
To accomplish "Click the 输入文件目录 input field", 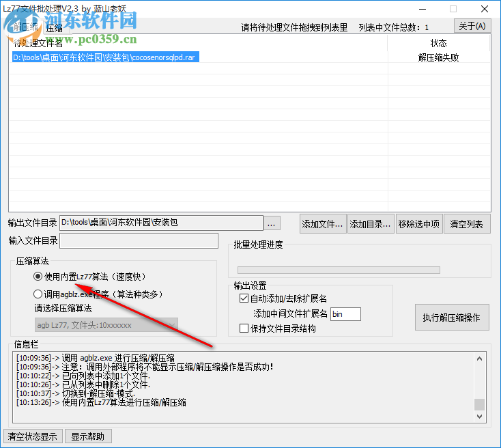I will pyautogui.click(x=139, y=240).
